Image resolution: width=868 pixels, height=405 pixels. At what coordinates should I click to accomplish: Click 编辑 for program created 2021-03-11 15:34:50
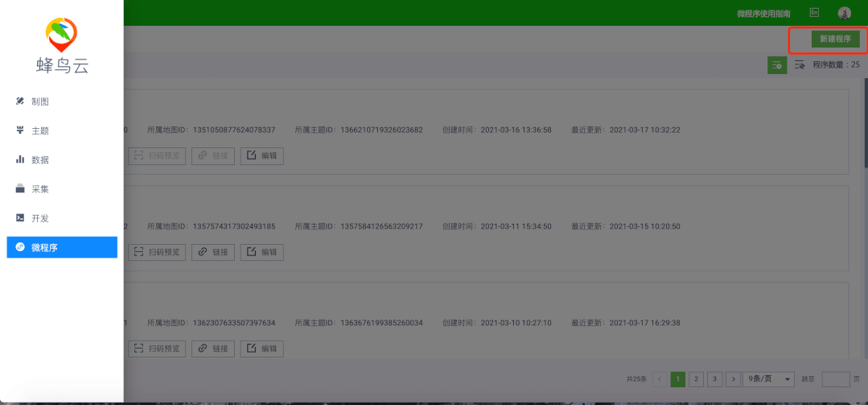(x=261, y=251)
